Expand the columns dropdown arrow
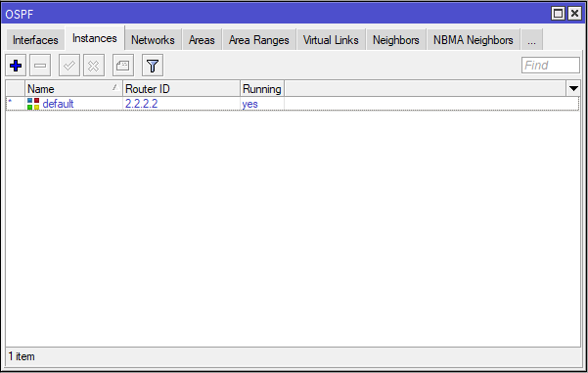The width and height of the screenshot is (588, 373). coord(573,89)
